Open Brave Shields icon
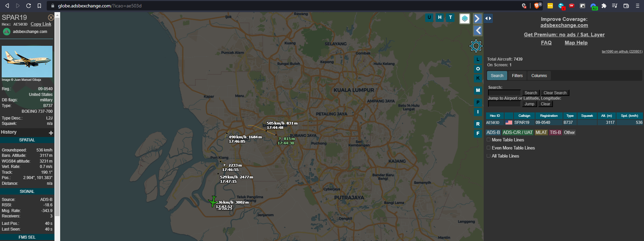This screenshot has height=241, width=644. 537,6
